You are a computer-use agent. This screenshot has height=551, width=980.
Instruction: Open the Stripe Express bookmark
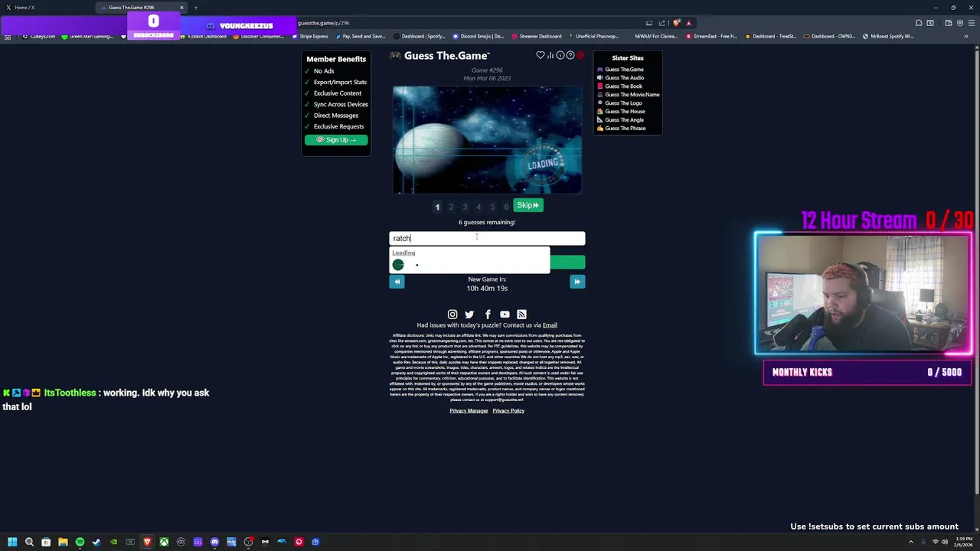point(310,36)
